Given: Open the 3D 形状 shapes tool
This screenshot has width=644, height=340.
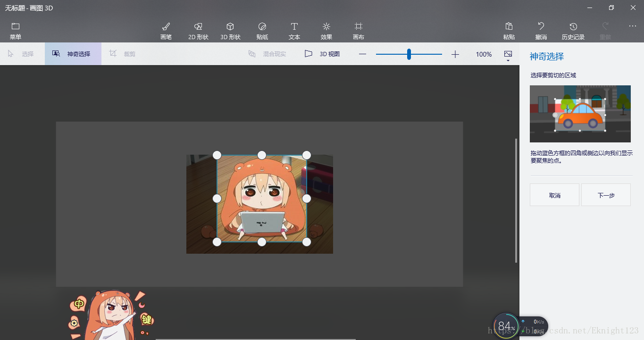Looking at the screenshot, I should [230, 31].
